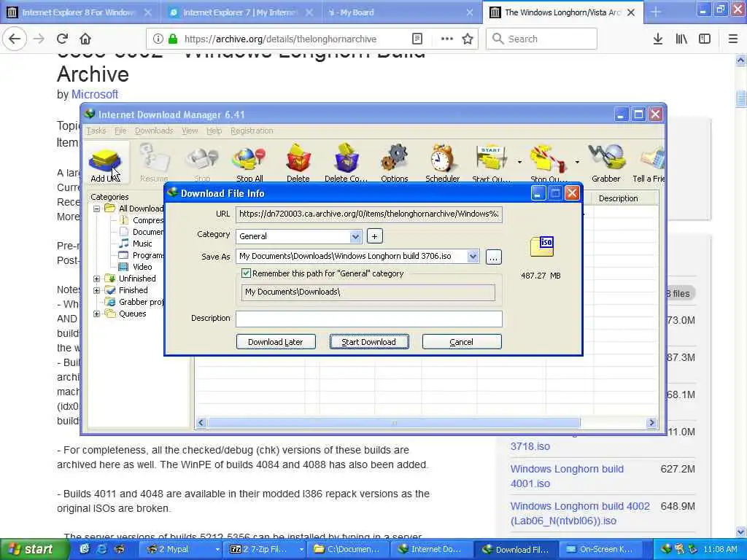747x560 pixels.
Task: Click the Stop All toolbar icon
Action: (249, 164)
